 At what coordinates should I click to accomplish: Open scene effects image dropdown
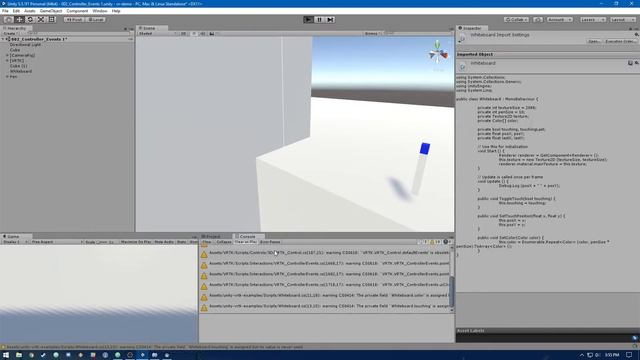[213, 33]
